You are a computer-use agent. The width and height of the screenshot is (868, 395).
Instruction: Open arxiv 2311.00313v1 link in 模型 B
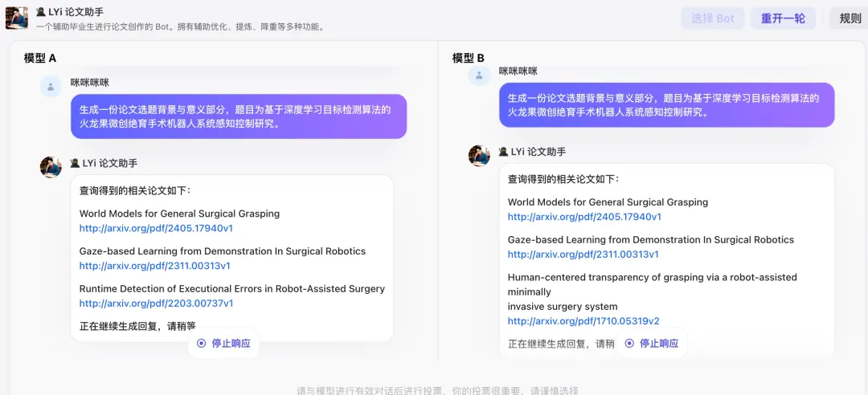coord(583,254)
